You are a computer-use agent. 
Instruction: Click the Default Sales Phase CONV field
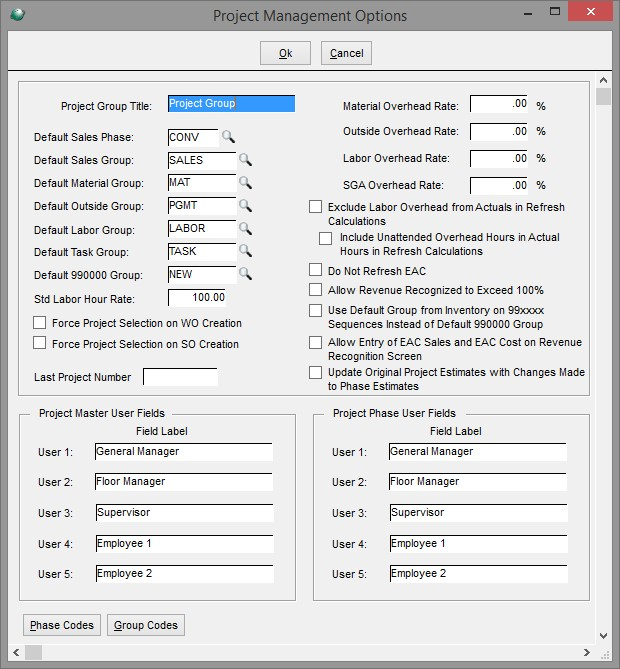click(193, 138)
